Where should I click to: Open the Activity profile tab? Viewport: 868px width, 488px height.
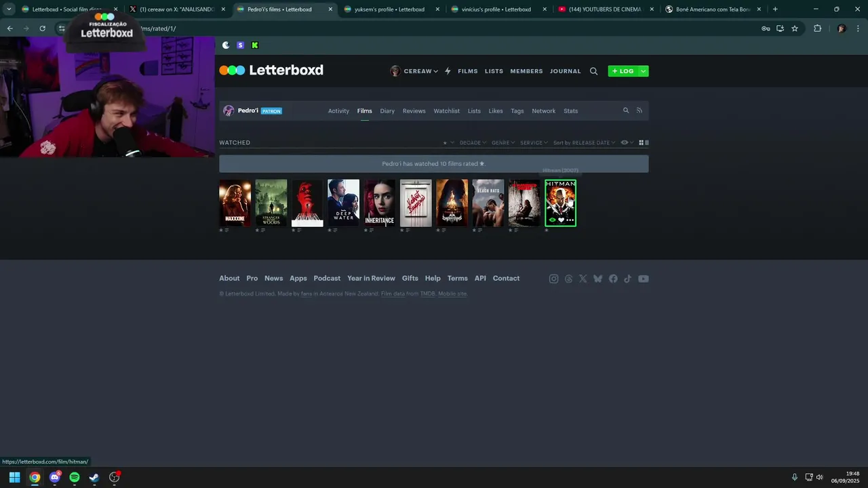pyautogui.click(x=338, y=111)
